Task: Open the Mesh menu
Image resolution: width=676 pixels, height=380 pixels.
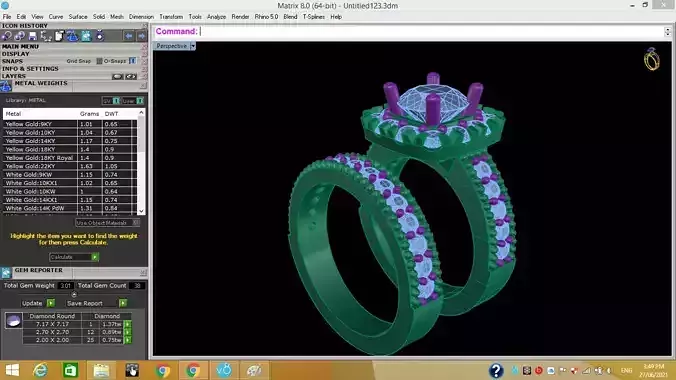Action: click(x=117, y=17)
